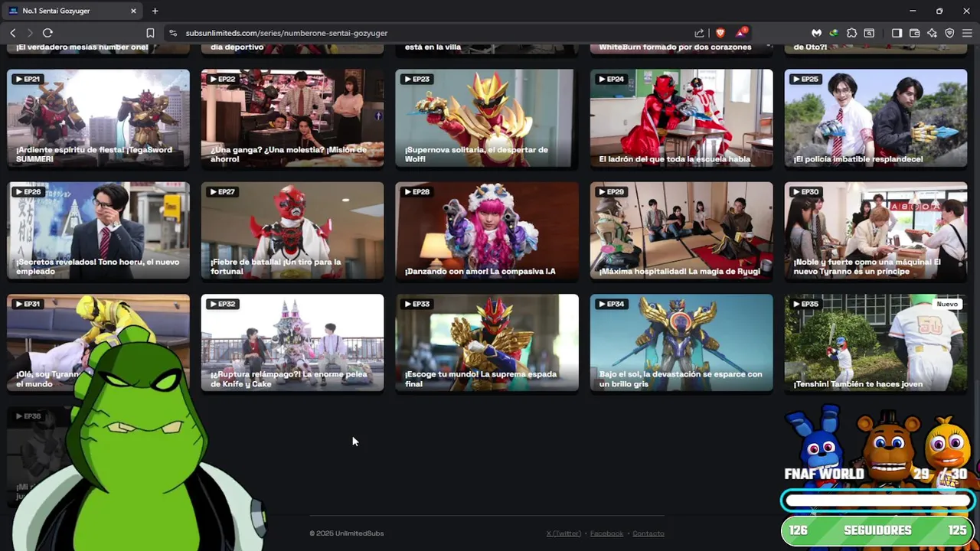Visit the Facebook footer link
The image size is (980, 551).
coord(606,533)
